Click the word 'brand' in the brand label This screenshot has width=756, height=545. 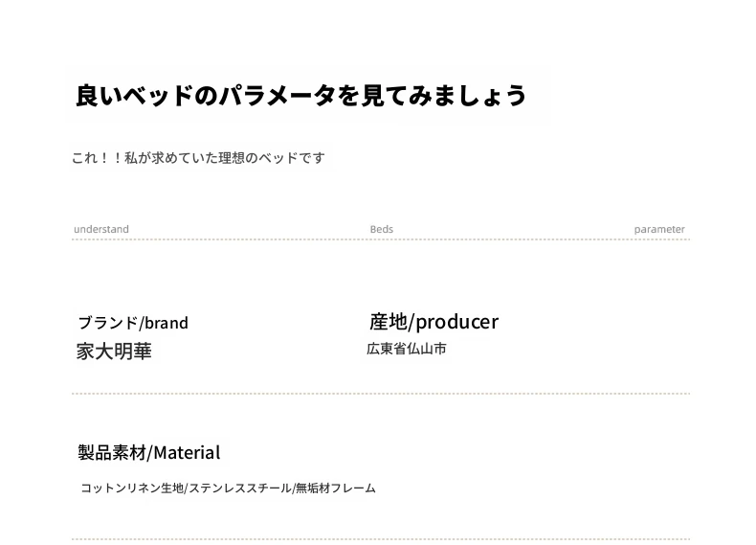tap(167, 323)
